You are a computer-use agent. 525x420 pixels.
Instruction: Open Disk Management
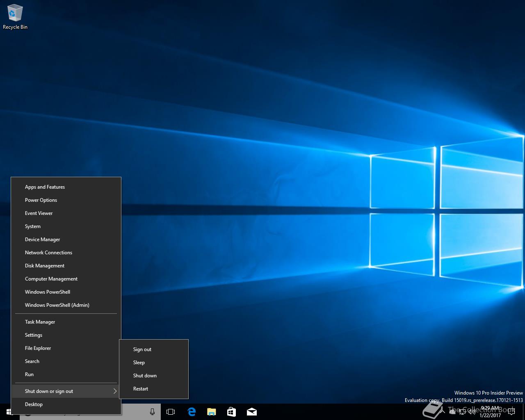(66, 266)
